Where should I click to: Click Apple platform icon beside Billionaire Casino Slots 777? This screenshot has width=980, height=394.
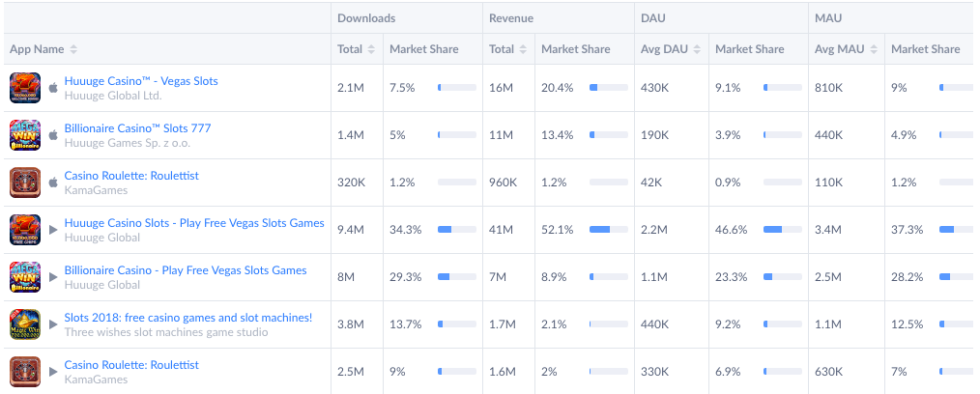point(53,135)
